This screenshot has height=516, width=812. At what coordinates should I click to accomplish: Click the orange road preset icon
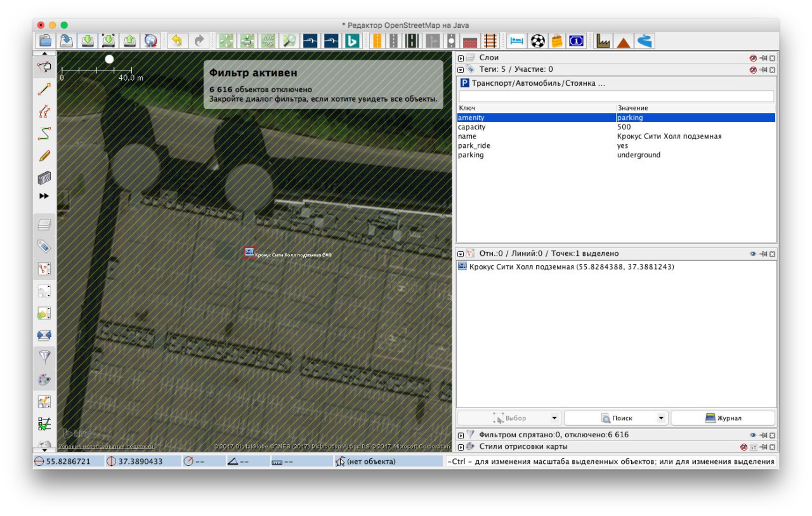[x=377, y=41]
